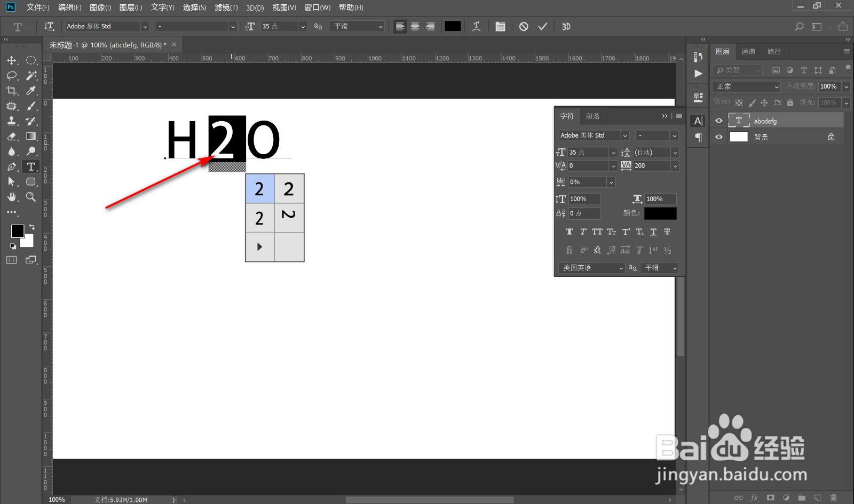Open Character panel flyout menu
Viewport: 854px width, 504px height.
click(679, 116)
